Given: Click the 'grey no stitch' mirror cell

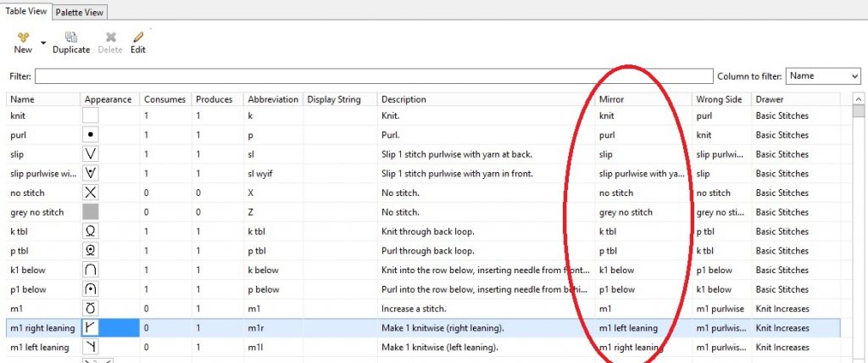Looking at the screenshot, I should tap(626, 212).
